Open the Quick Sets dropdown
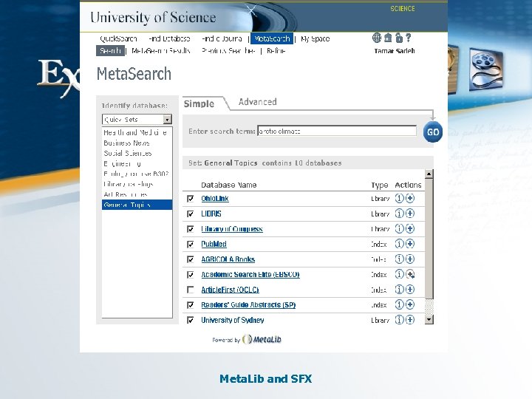The height and width of the screenshot is (399, 532). point(137,120)
